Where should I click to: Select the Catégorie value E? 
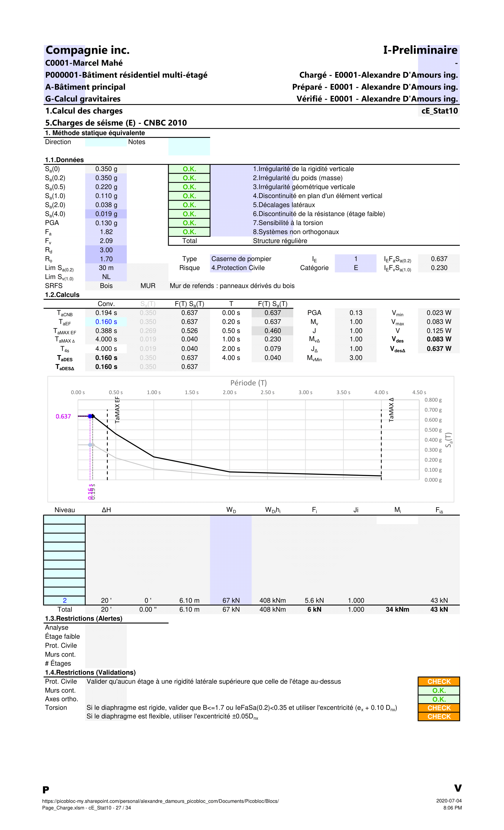pyautogui.click(x=355, y=268)
